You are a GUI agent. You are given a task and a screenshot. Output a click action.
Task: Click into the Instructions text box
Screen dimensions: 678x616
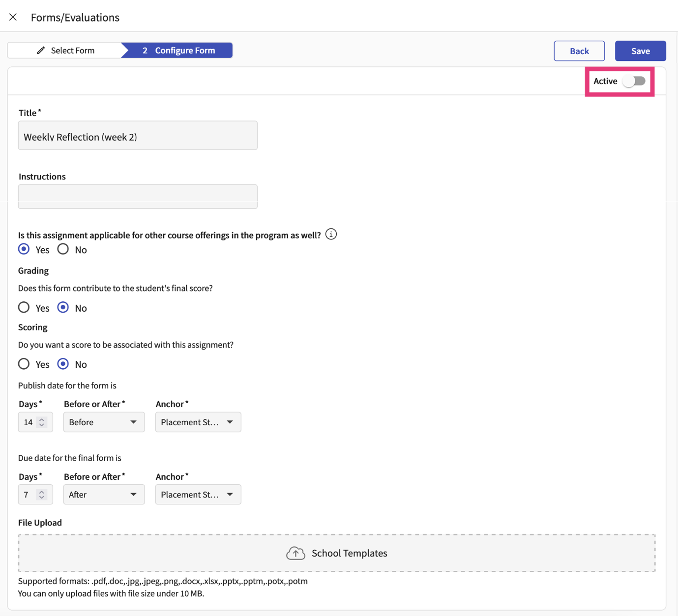pyautogui.click(x=138, y=197)
